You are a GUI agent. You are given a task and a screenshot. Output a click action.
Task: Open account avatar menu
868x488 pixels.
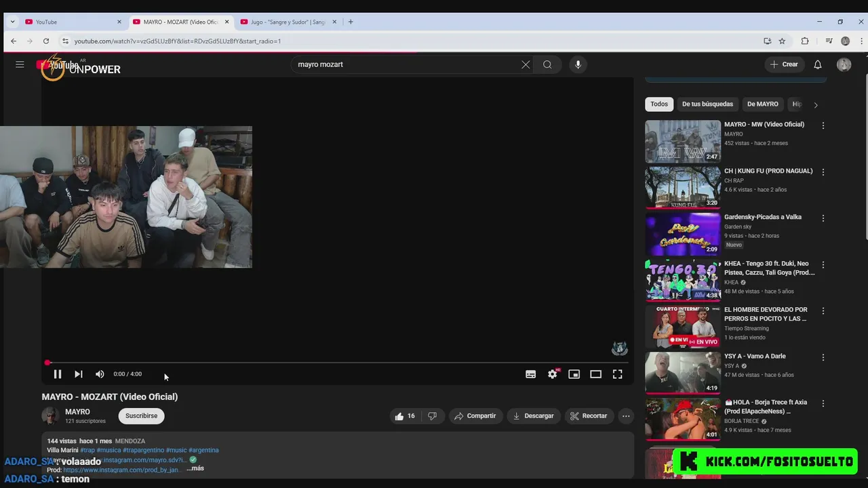pyautogui.click(x=844, y=64)
